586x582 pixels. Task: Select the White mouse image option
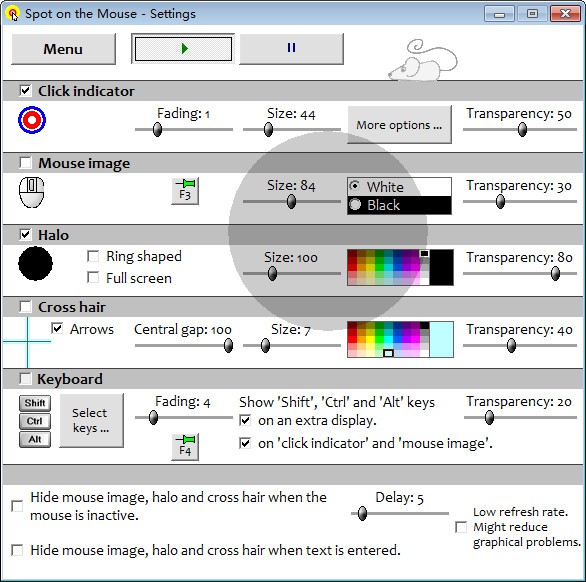(399, 187)
